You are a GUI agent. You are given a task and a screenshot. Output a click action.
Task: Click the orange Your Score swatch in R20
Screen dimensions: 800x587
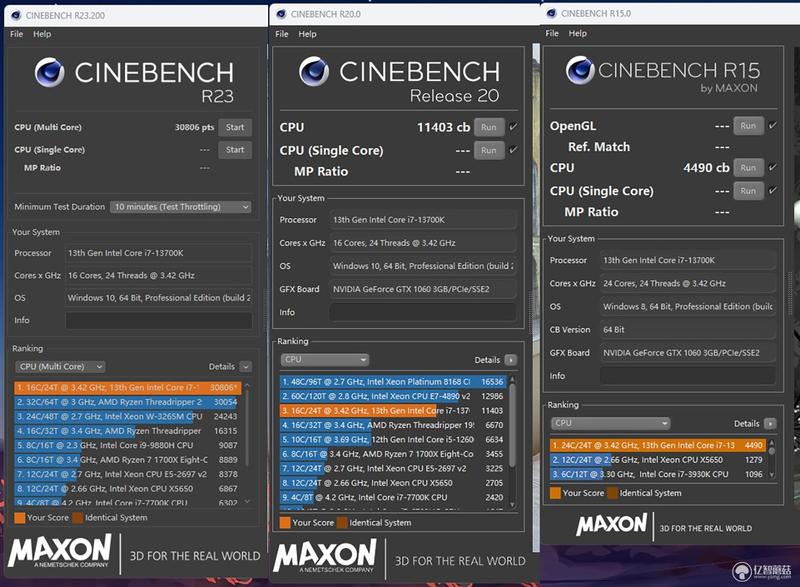pyautogui.click(x=285, y=523)
